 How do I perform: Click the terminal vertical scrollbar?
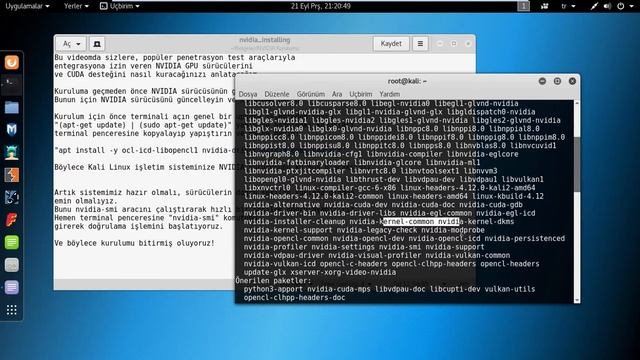(x=577, y=164)
